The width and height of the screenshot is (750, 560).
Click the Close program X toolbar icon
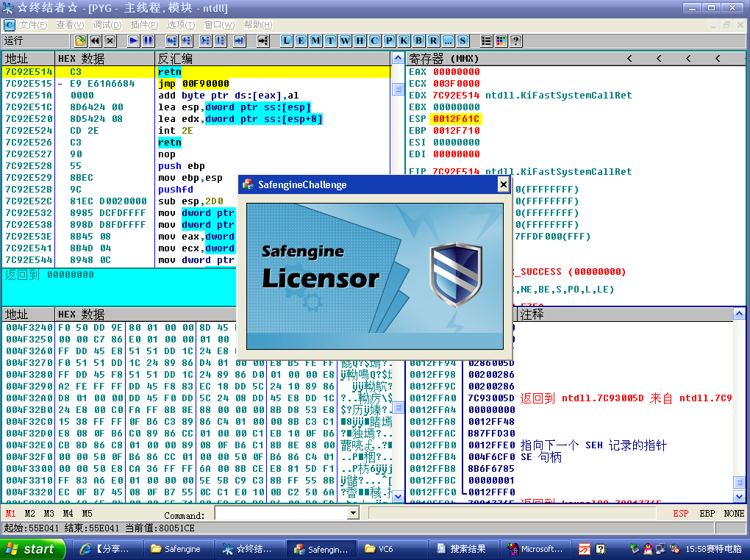(x=110, y=40)
